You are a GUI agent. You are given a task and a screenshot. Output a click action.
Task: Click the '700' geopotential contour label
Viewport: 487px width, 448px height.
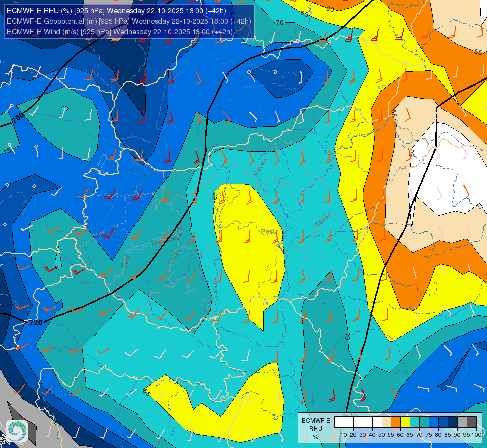[x=18, y=118]
